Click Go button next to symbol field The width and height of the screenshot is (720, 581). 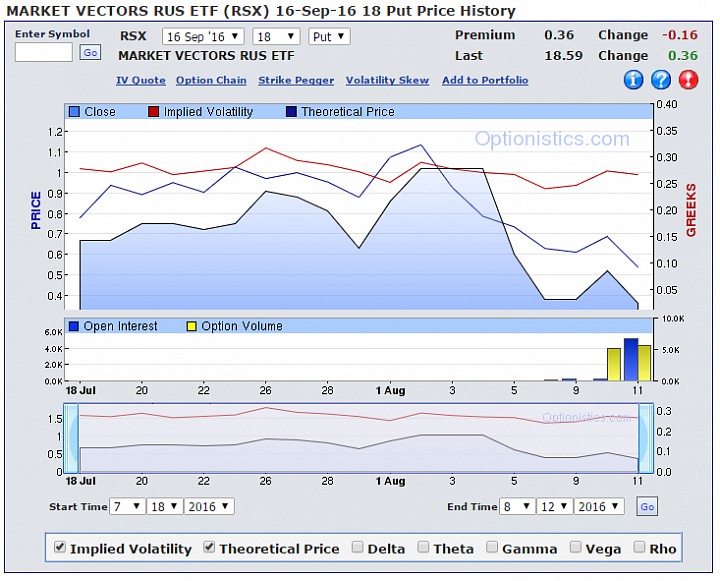(90, 52)
